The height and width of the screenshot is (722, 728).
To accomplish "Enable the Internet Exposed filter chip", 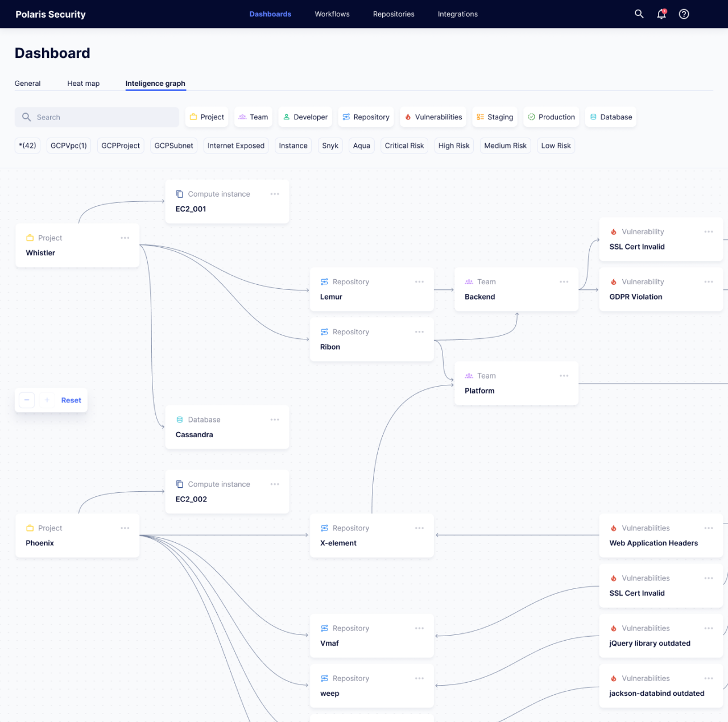I will 235,146.
